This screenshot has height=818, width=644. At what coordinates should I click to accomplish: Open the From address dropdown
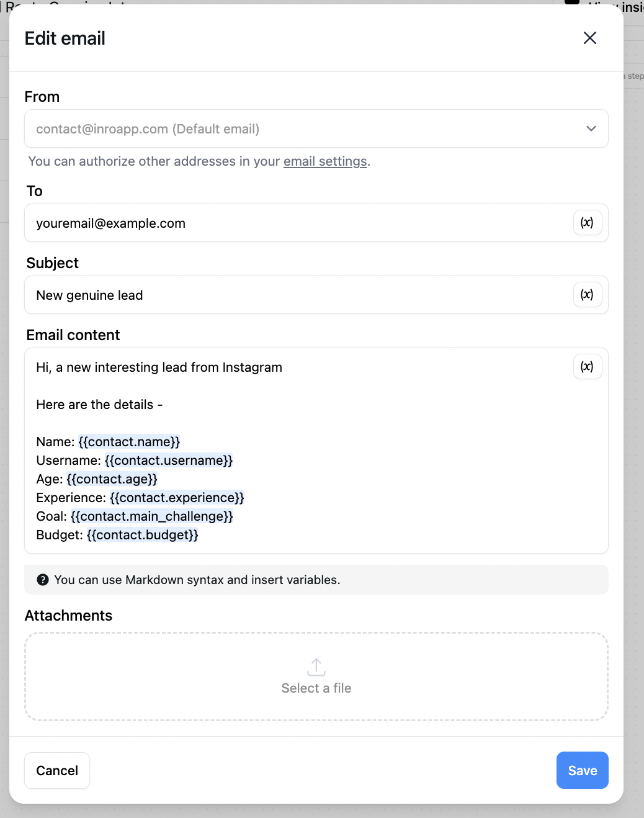pos(591,128)
